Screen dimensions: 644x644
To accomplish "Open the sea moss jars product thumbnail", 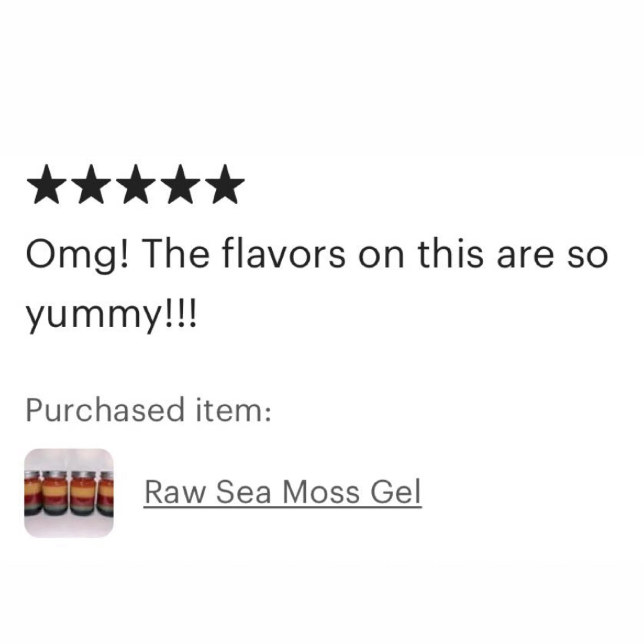I will (69, 493).
